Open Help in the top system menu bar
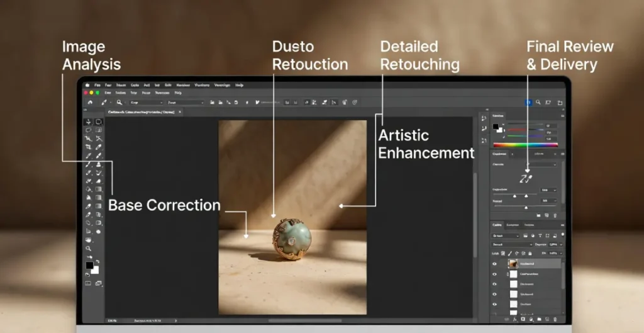This screenshot has height=333, width=644. 239,85
